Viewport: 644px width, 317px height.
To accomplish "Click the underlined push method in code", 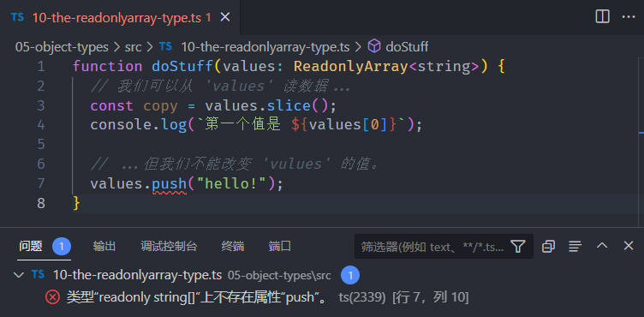I will [x=170, y=184].
